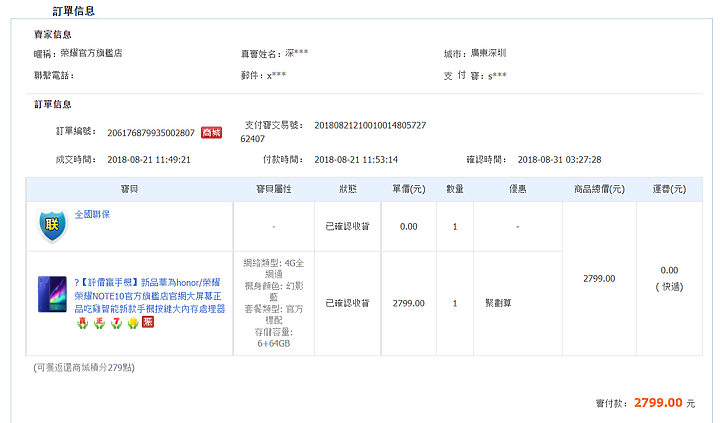
Task: Select the 6+64GB storage capacity text
Action: (274, 344)
